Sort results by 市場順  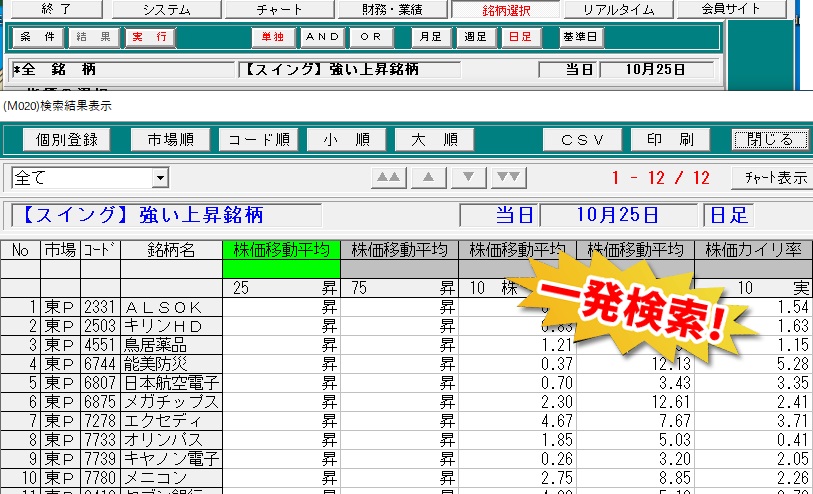[171, 139]
